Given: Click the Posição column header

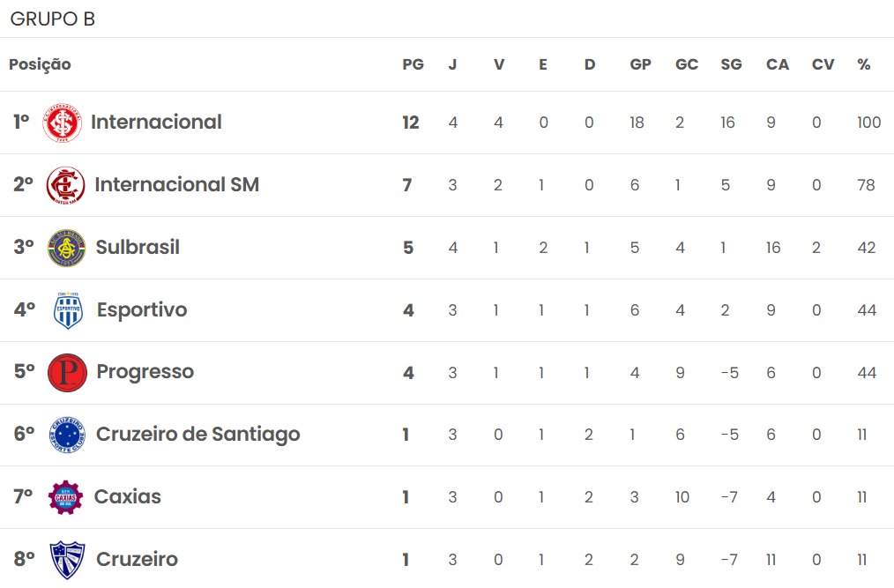Looking at the screenshot, I should coord(40,64).
